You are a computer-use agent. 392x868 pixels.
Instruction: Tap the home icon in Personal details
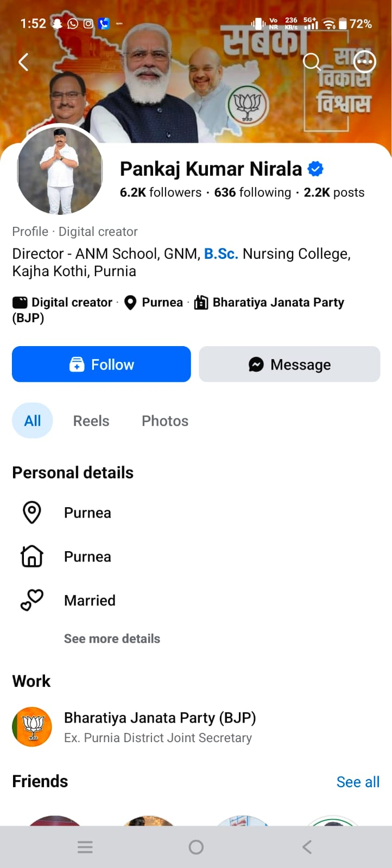point(31,556)
